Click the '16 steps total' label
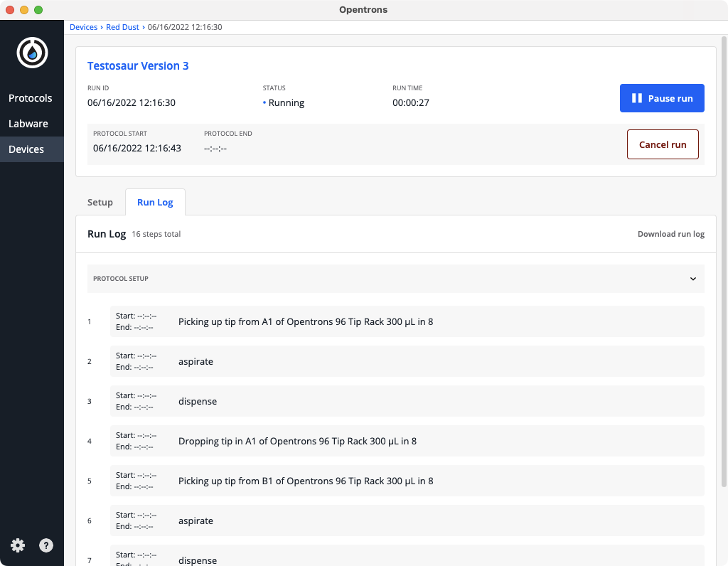 point(156,234)
